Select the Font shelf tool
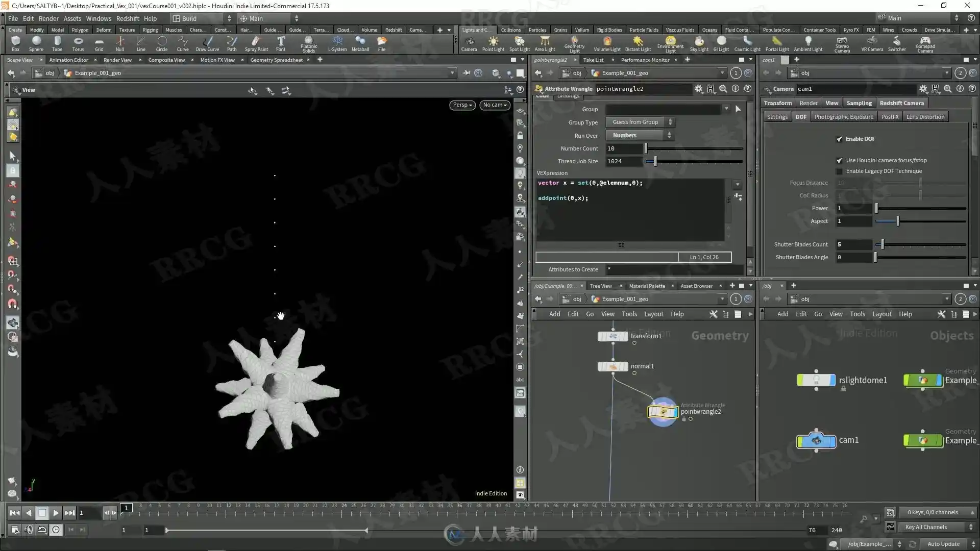The image size is (980, 551). (281, 43)
